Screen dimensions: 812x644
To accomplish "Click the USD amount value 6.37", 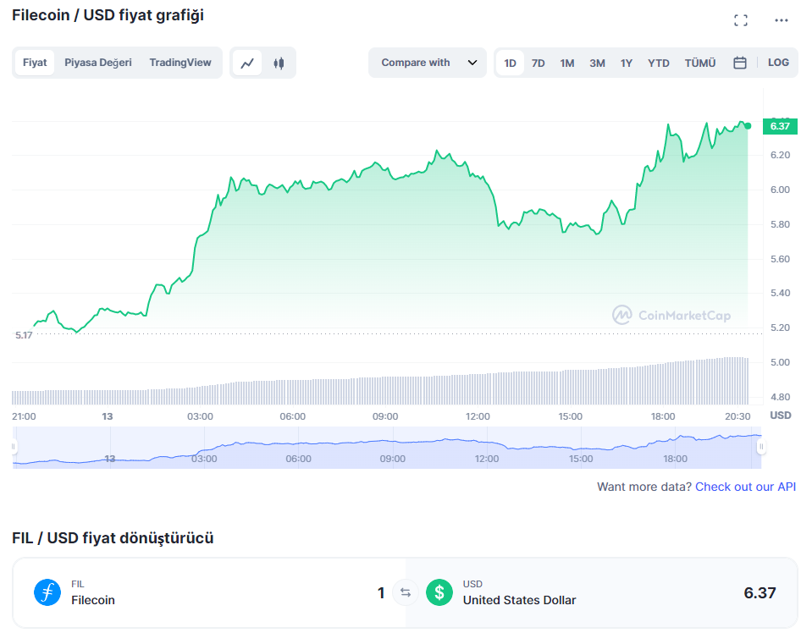I will click(x=760, y=592).
